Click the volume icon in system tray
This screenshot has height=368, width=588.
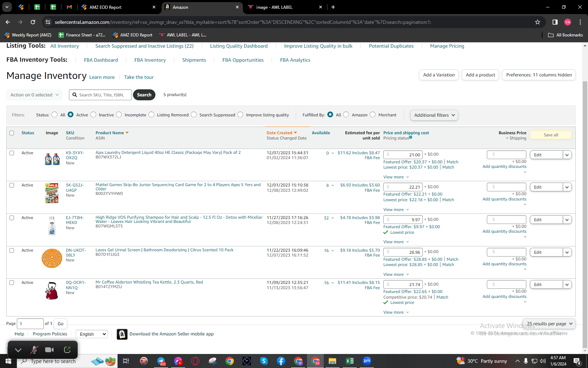coord(543,361)
